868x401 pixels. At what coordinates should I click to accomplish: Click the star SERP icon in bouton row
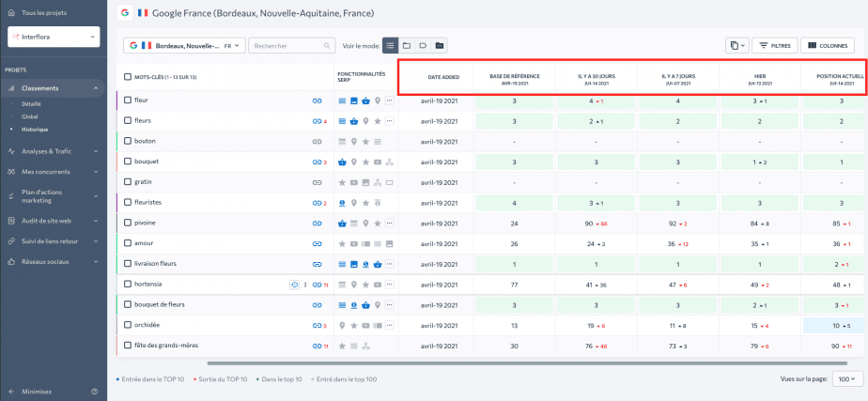[366, 142]
